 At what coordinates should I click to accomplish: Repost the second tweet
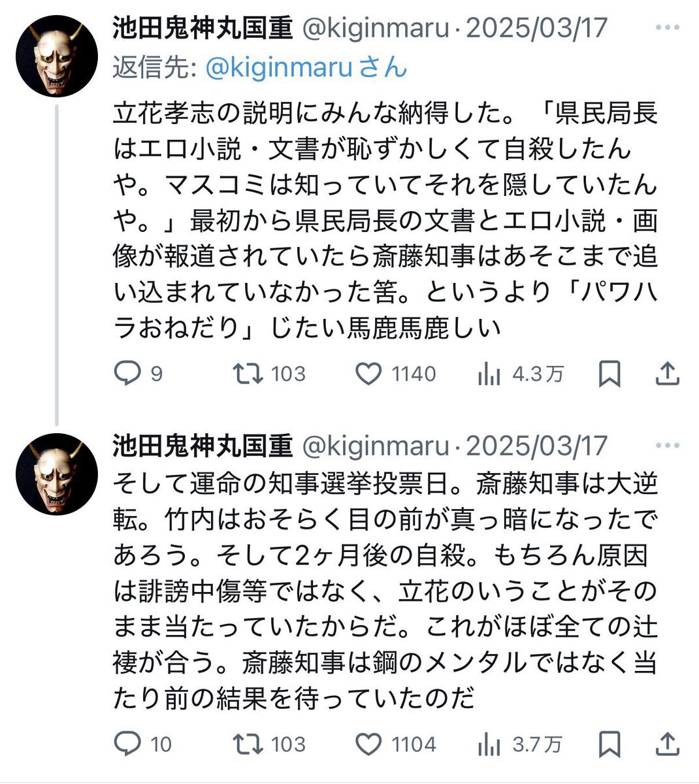point(248,744)
